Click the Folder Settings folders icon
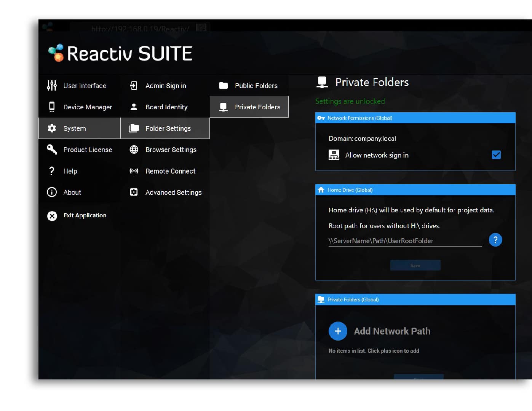Image resolution: width=532 pixels, height=411 pixels. pyautogui.click(x=134, y=128)
